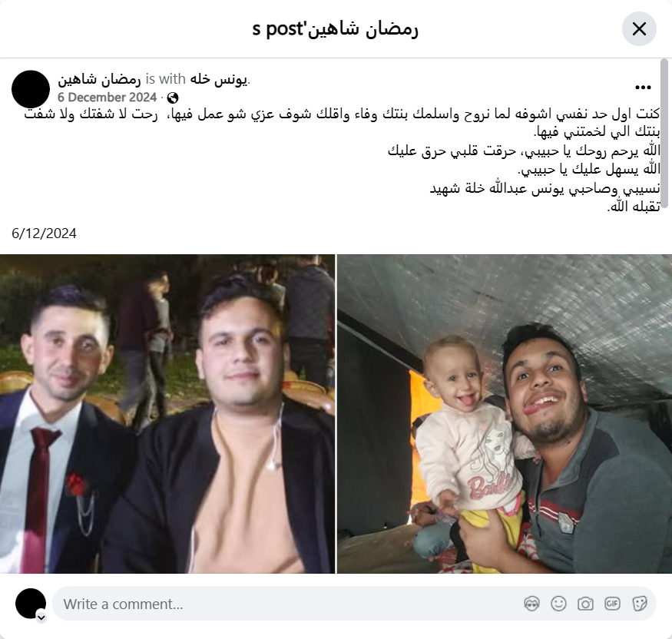Click the Arabic post text body
Viewport: 672px width, 639px height.
(x=342, y=160)
